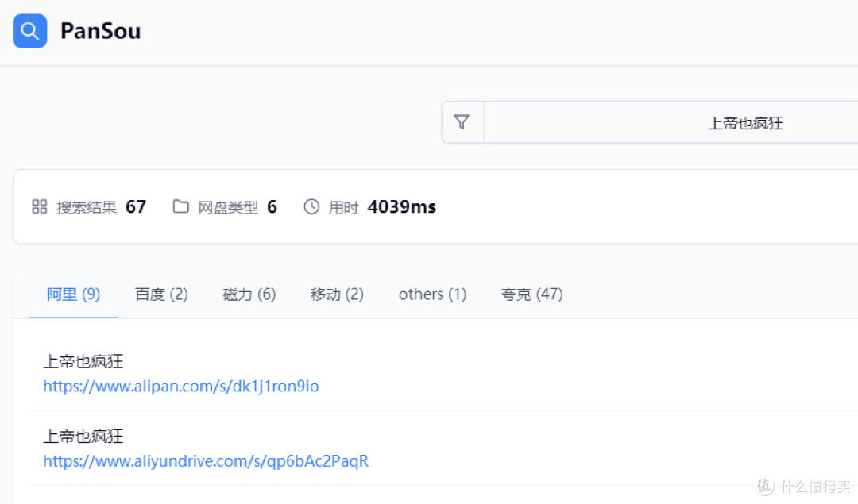This screenshot has width=858, height=504.
Task: Click the PanSou magnifier logo icon
Action: pyautogui.click(x=29, y=30)
